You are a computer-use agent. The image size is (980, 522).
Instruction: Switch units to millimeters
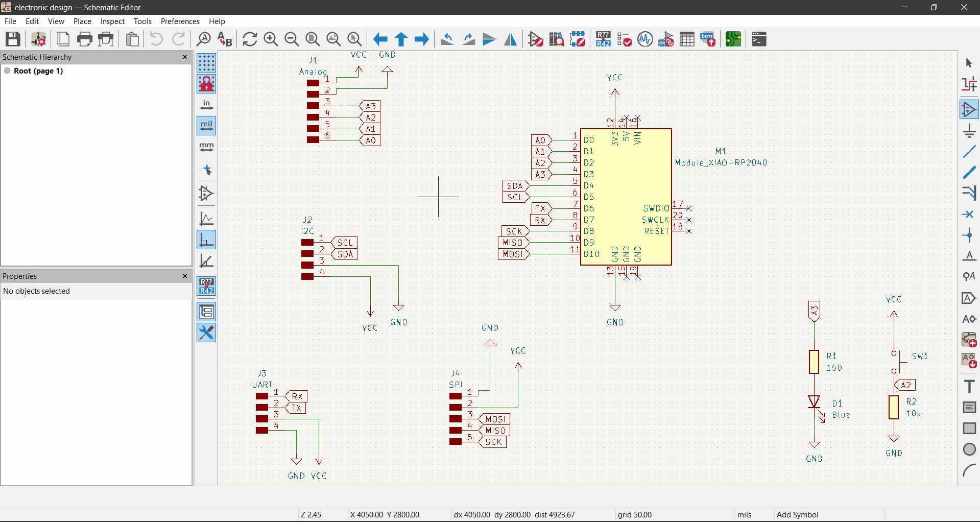tap(206, 147)
